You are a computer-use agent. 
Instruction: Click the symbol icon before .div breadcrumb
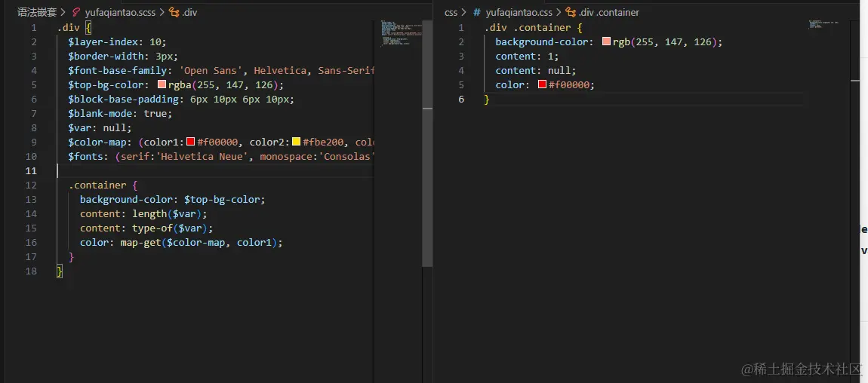pos(174,12)
